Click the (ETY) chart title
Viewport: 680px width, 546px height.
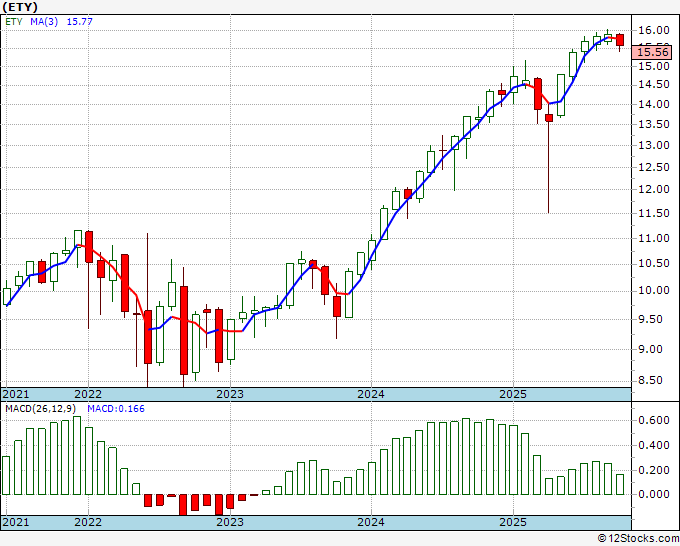point(20,7)
